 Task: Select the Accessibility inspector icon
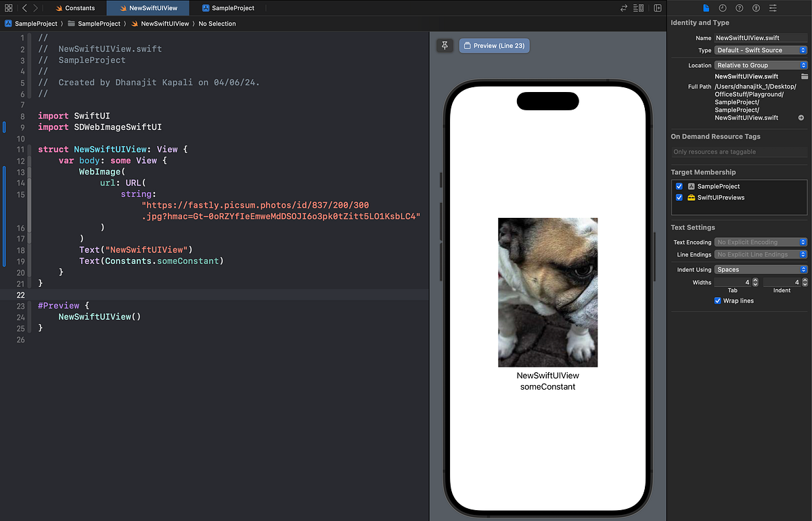click(755, 8)
